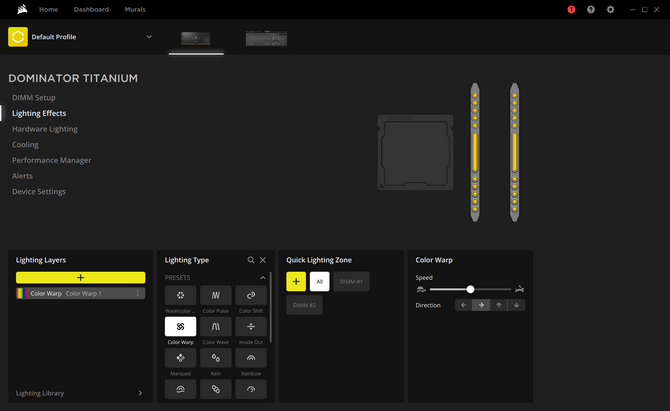Image resolution: width=670 pixels, height=411 pixels.
Task: Select the DIMM #2 zone
Action: pyautogui.click(x=304, y=305)
